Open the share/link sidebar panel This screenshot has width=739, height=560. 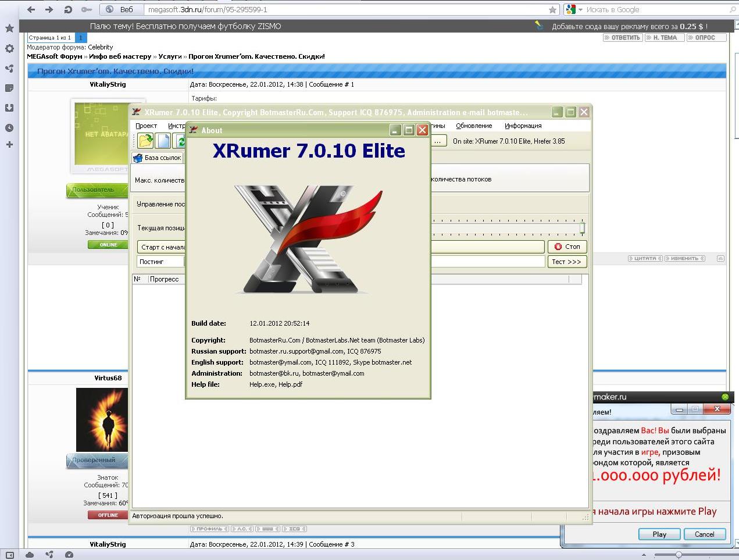click(9, 68)
